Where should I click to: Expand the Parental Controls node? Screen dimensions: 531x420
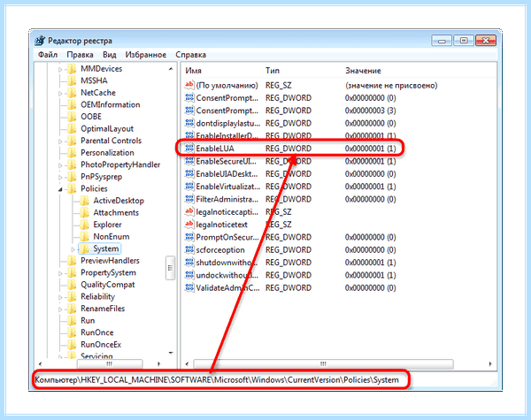60,141
